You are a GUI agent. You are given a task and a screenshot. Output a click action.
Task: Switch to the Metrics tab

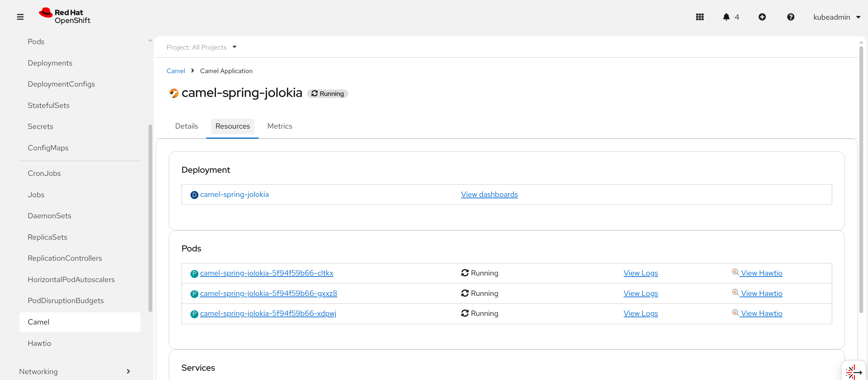click(x=279, y=126)
